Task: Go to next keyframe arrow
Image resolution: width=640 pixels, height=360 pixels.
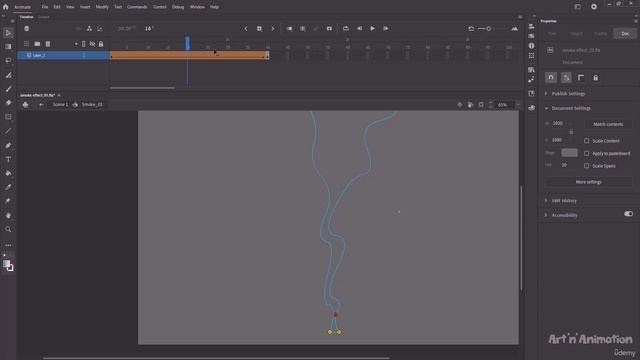Action: [x=273, y=29]
